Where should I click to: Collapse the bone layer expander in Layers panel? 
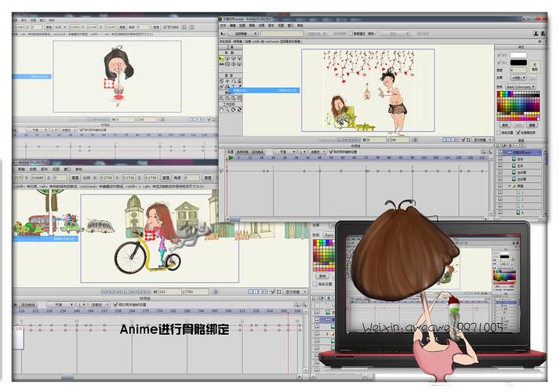(x=510, y=186)
